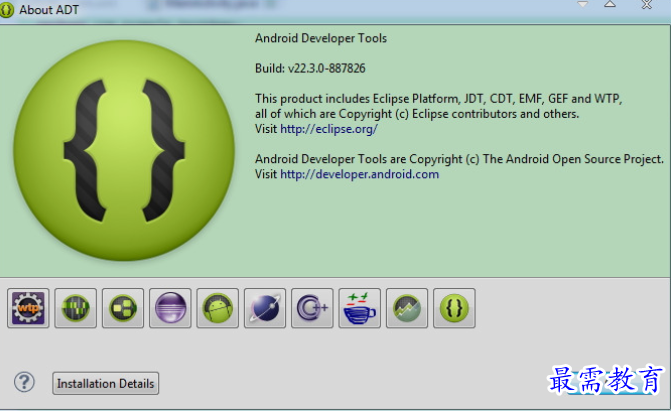Open the green chart graph feature icon
The image size is (671, 411).
(x=407, y=308)
